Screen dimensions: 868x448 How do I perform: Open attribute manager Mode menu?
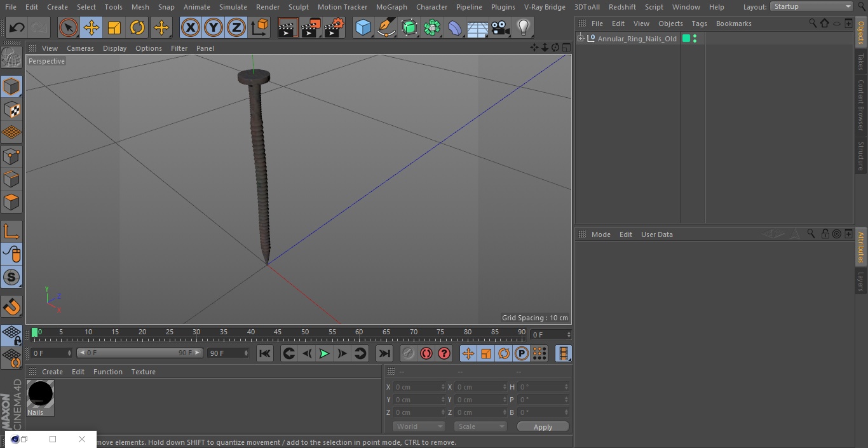pyautogui.click(x=600, y=234)
